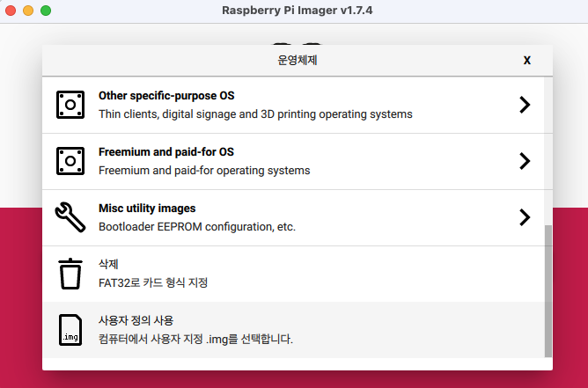Screen dimensions: 588x388
Task: Open Freemium and paid-for OS title
Action: 166,152
